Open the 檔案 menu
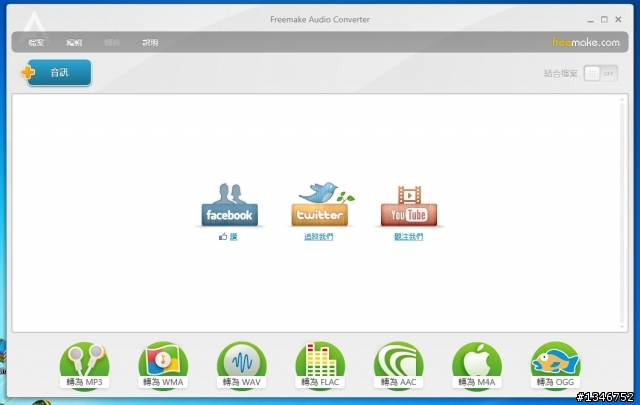Screen dimensions: 640x405 pyautogui.click(x=36, y=42)
